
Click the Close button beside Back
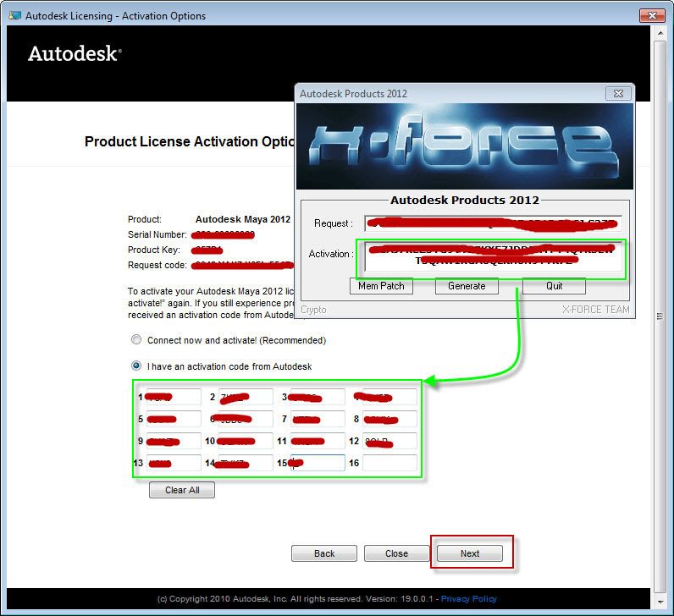click(396, 553)
